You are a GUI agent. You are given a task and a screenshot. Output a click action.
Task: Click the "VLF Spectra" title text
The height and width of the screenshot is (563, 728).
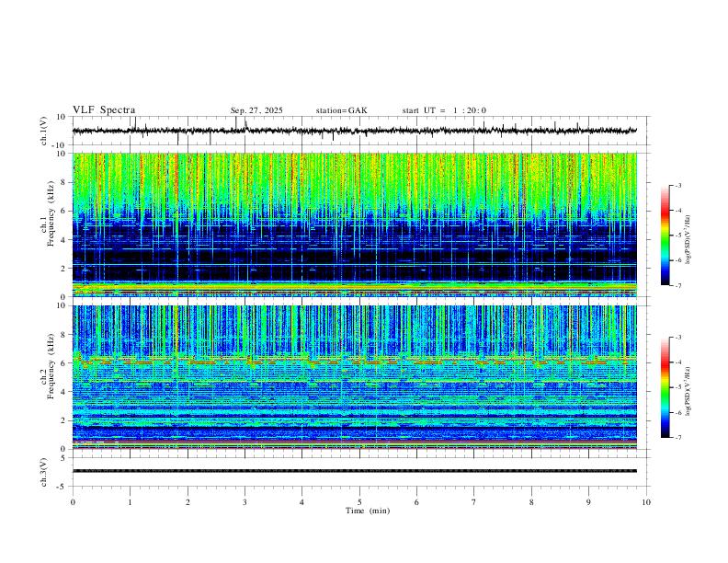tap(104, 110)
